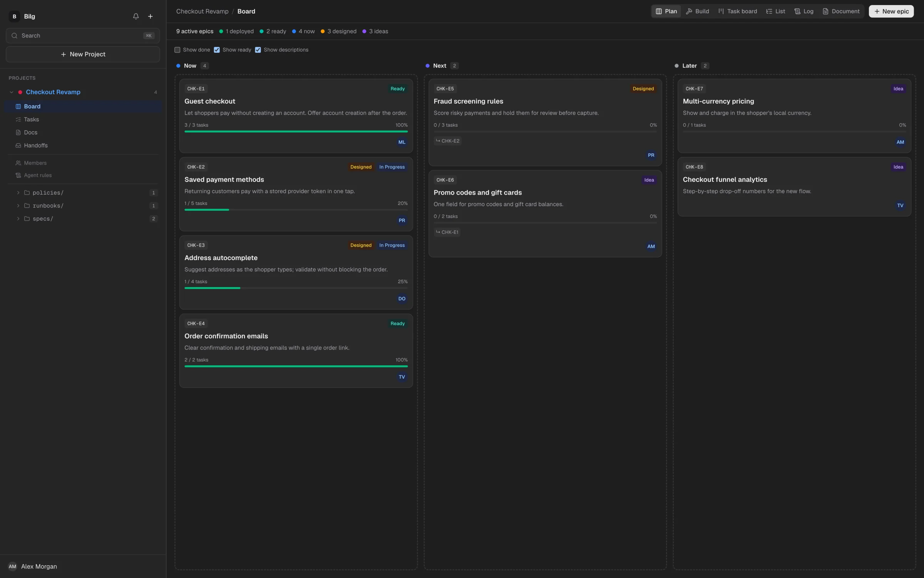The width and height of the screenshot is (924, 578).
Task: Click the Guest checkout progress bar
Action: [296, 131]
